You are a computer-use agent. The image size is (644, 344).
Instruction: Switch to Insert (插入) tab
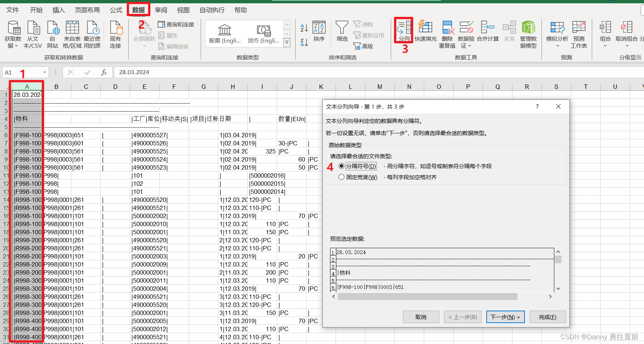58,10
